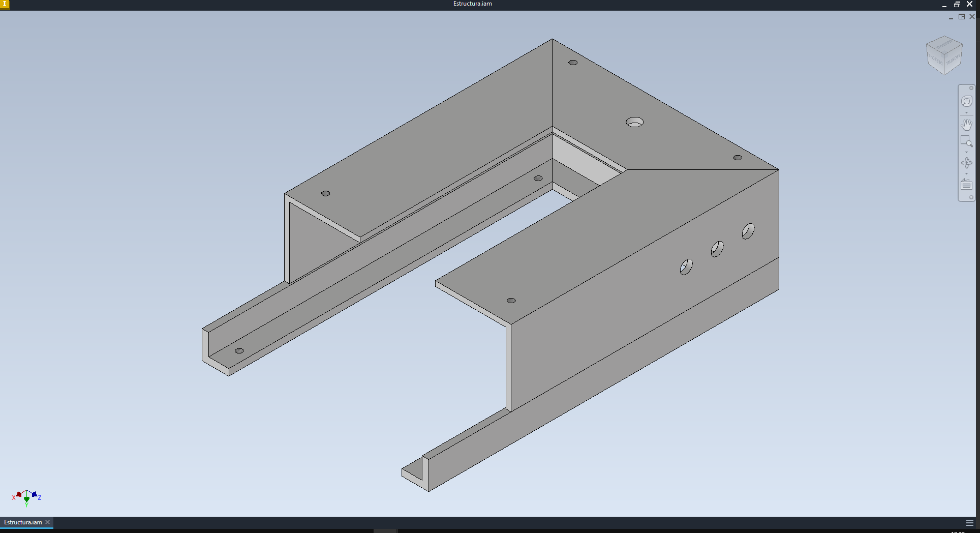Expand orbit options dropdown arrow
The height and width of the screenshot is (533, 980).
click(966, 174)
